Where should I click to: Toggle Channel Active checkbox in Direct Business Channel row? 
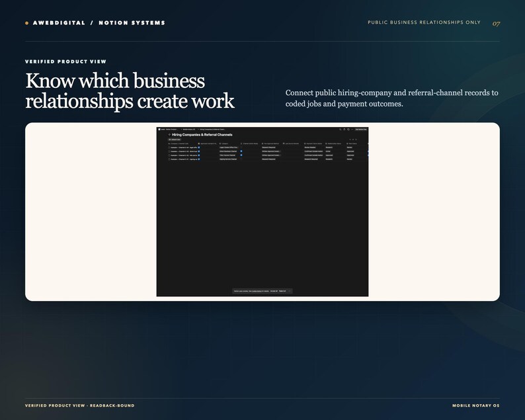click(241, 151)
